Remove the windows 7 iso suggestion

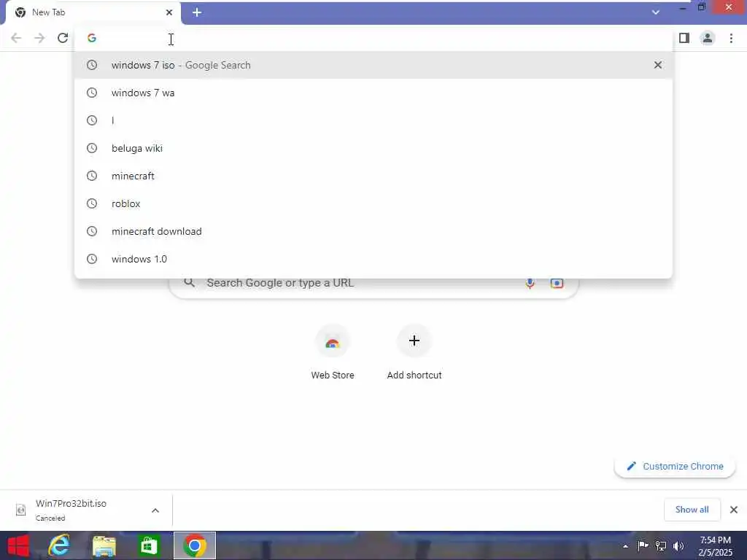(x=658, y=65)
